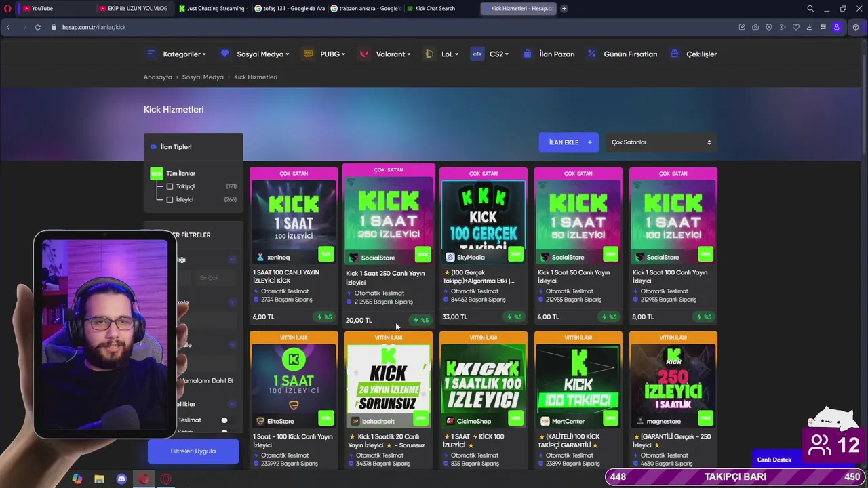The height and width of the screenshot is (488, 868).
Task: Click the MertCenter seller avatar
Action: 545,422
